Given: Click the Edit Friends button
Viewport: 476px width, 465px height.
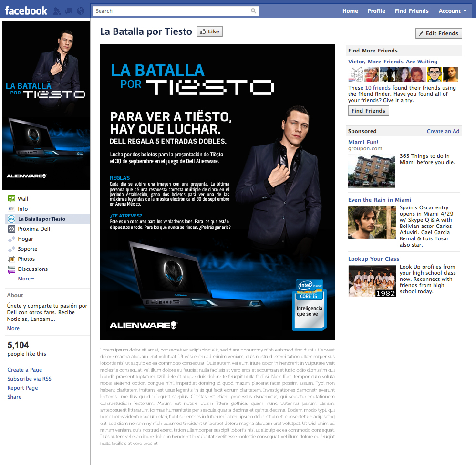Looking at the screenshot, I should tap(439, 33).
